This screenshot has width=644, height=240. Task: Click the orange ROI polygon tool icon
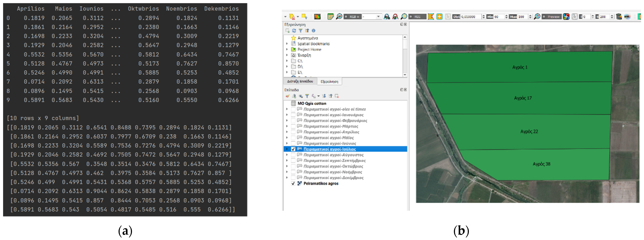tap(431, 17)
